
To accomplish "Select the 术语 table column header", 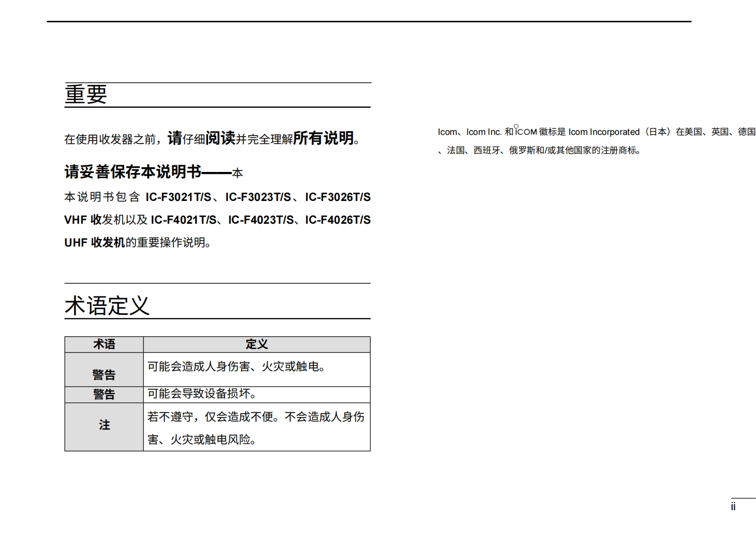I will coord(104,344).
